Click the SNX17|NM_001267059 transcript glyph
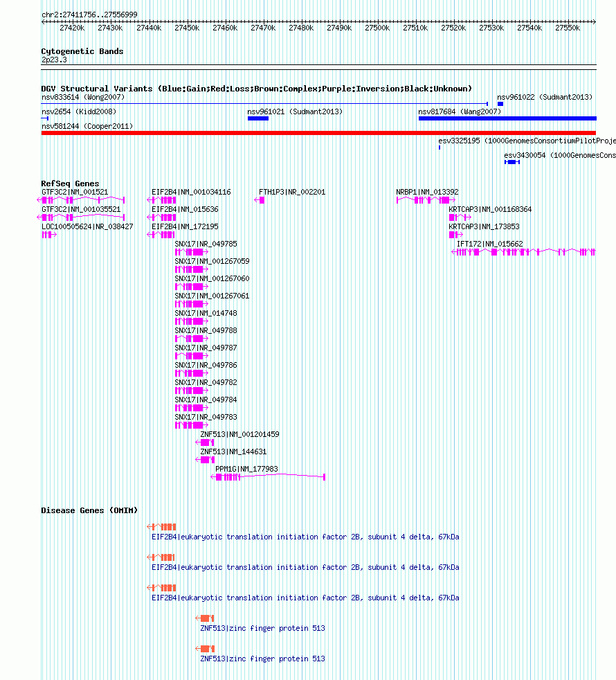Image resolution: width=616 pixels, height=680 pixels. [191, 269]
